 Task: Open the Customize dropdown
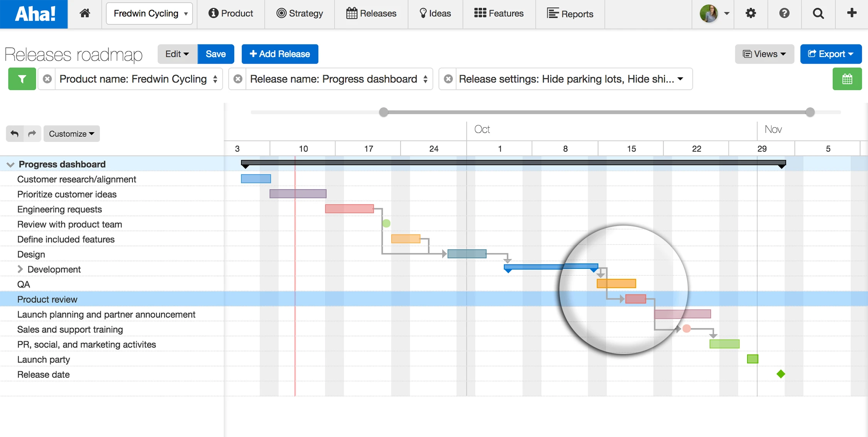pyautogui.click(x=71, y=133)
